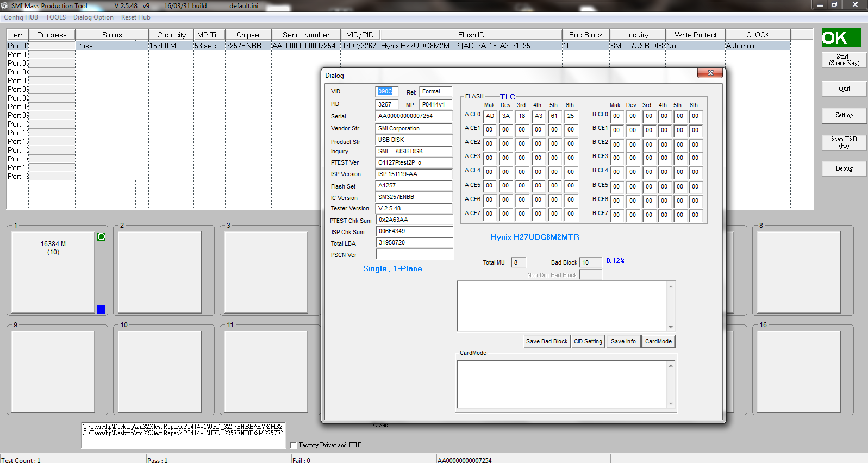
Task: Click the Flash ID column header
Action: (x=471, y=35)
